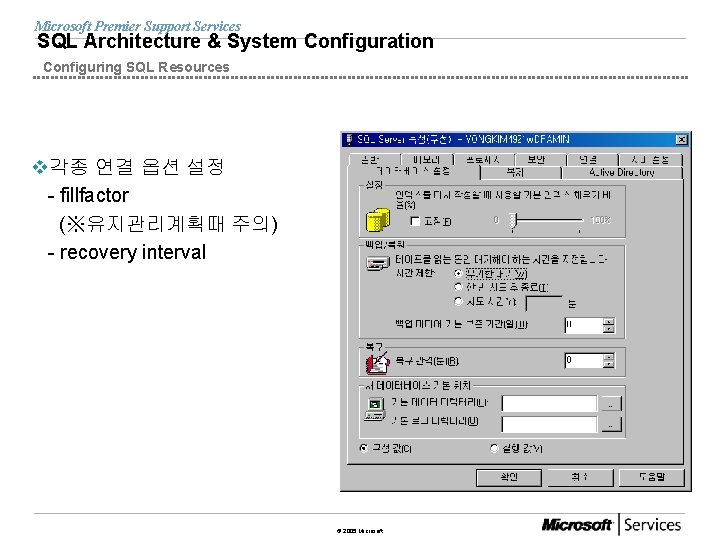Browse for the default log directory
This screenshot has width=720, height=540.
(x=611, y=424)
